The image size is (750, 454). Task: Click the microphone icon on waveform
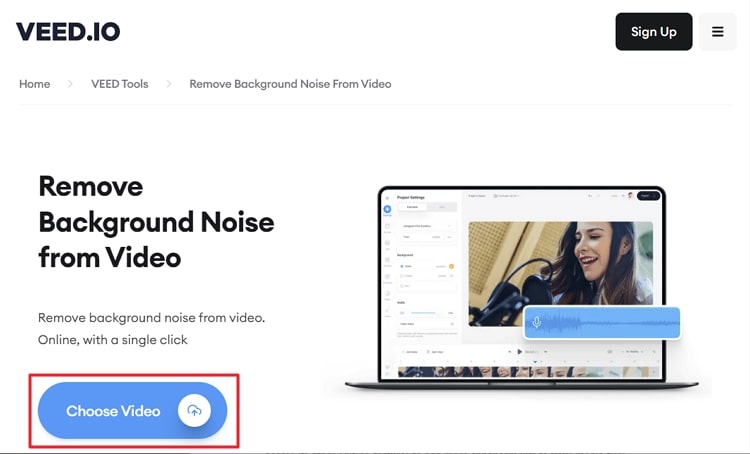pyautogui.click(x=537, y=322)
